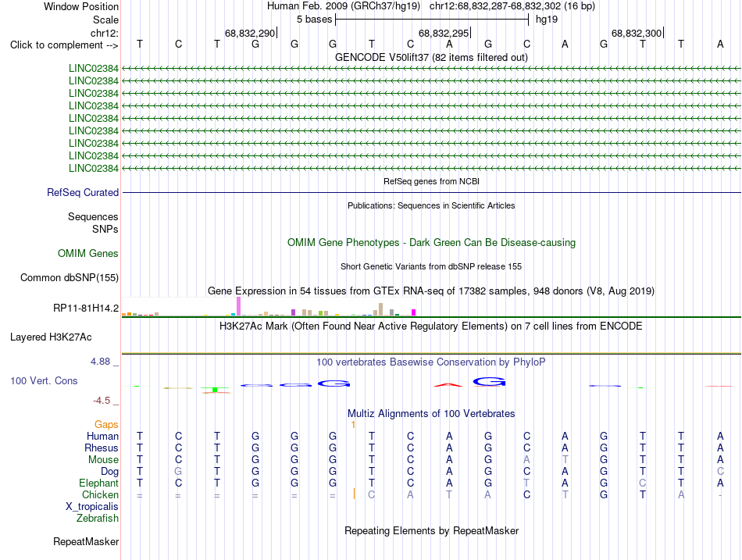This screenshot has width=742, height=560.
Task: Click the Human alignment row label
Action: 102,437
